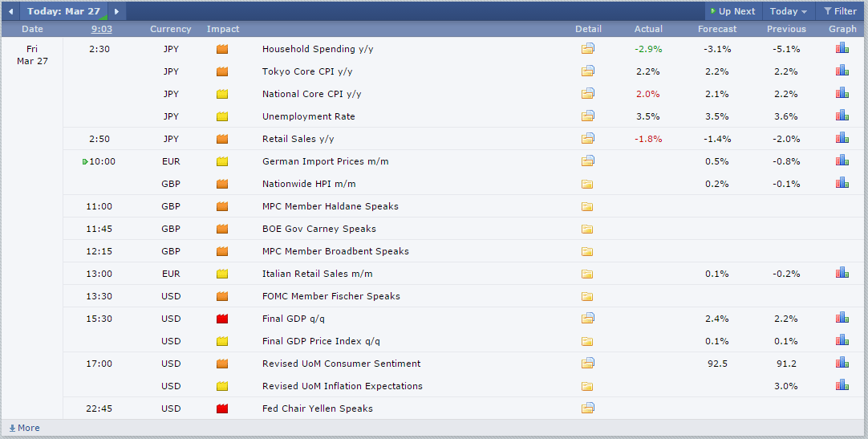Open the Today dropdown menu
Screen dimensions: 868x439
789,11
